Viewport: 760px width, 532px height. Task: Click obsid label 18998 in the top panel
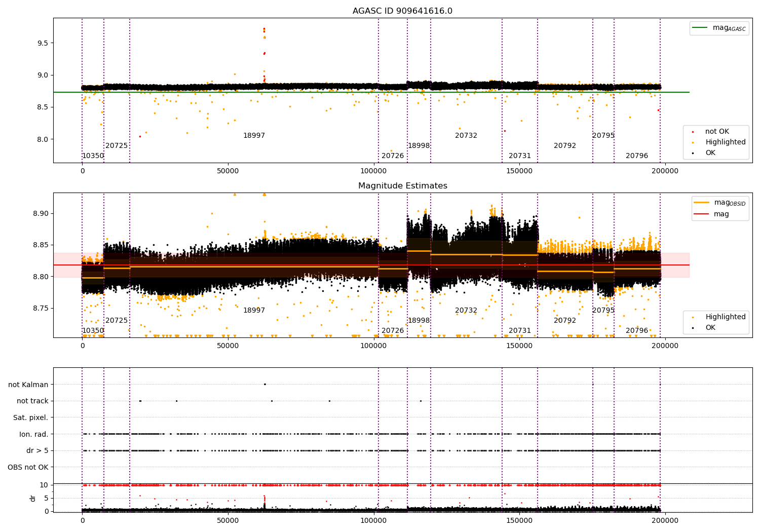(419, 146)
